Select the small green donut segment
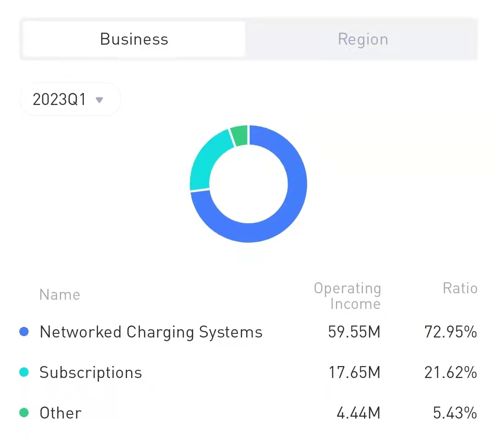 [x=240, y=134]
